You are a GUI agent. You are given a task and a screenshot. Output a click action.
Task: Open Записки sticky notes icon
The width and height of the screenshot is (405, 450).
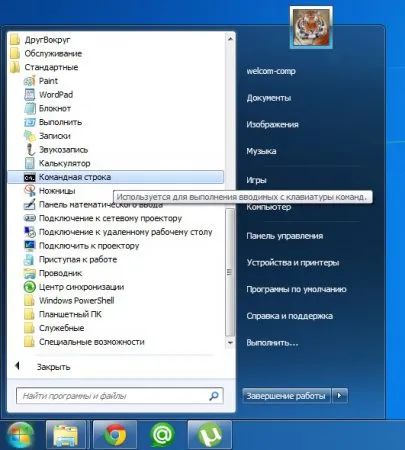[29, 136]
